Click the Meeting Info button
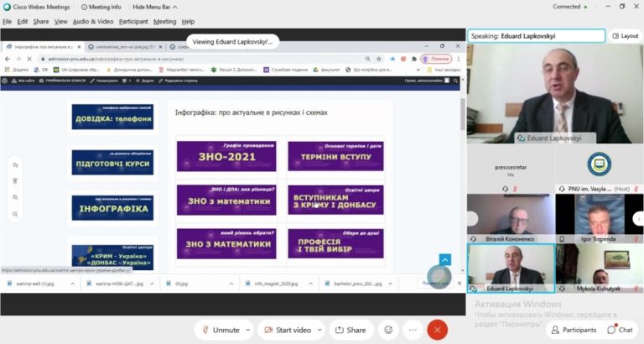 tap(101, 7)
